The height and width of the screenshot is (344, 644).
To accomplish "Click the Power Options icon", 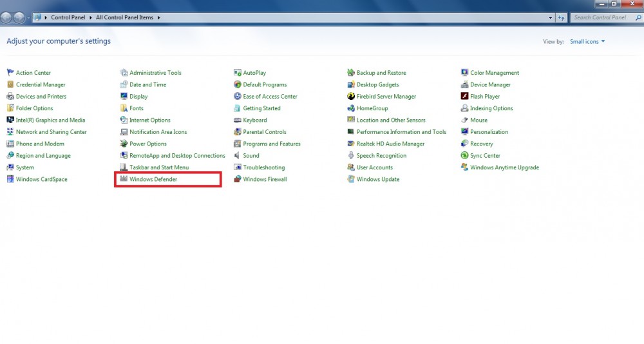I will [124, 144].
